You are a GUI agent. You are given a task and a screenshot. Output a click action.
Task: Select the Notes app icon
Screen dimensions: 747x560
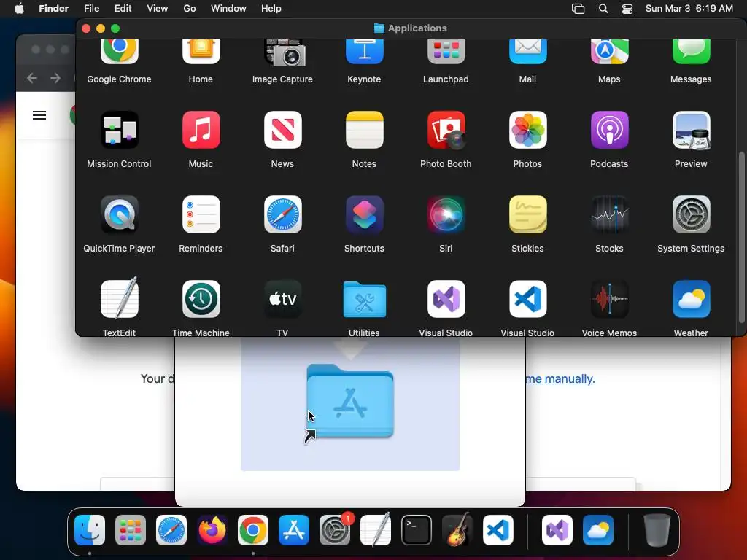365,130
